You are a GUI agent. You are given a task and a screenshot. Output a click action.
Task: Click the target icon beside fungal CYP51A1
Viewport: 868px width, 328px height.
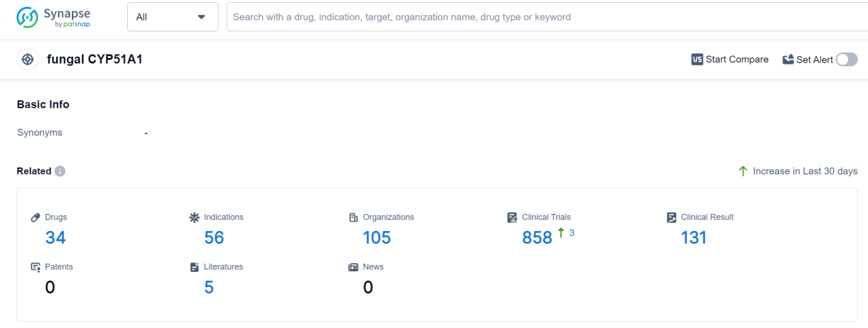pos(28,59)
